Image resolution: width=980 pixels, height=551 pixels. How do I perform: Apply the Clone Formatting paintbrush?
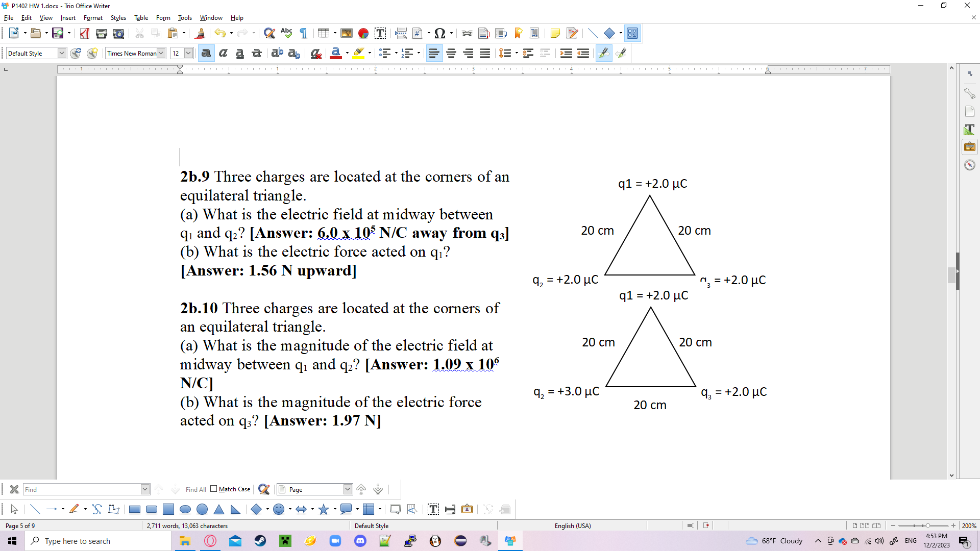point(200,33)
